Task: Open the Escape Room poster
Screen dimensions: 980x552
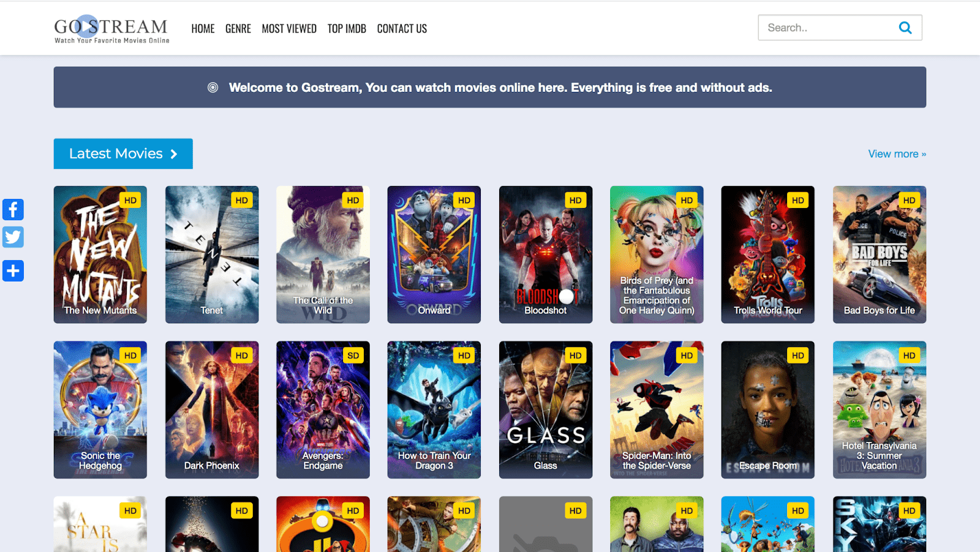Action: tap(768, 410)
